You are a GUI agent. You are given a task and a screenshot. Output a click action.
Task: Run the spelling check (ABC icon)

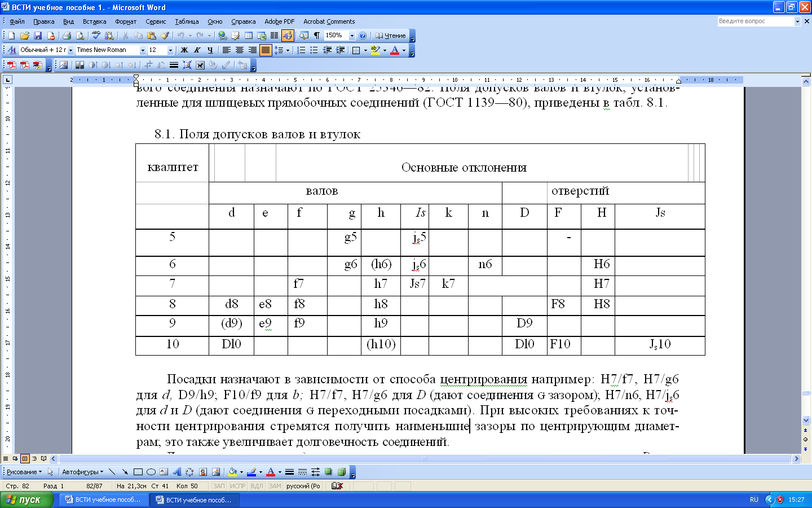(x=96, y=36)
